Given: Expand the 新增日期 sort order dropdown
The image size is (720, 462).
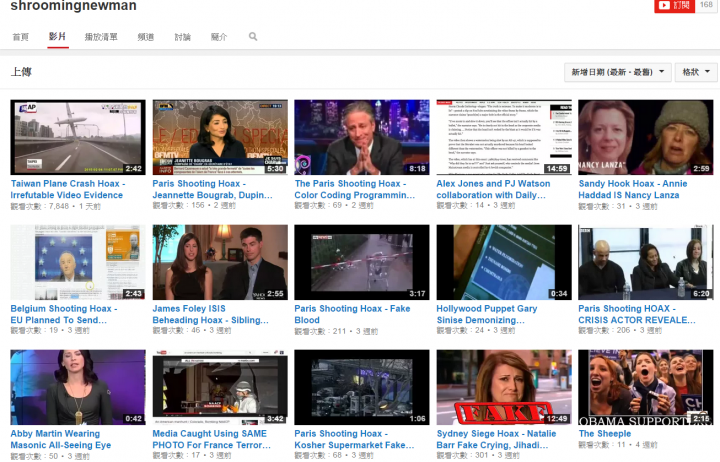Looking at the screenshot, I should coord(618,72).
